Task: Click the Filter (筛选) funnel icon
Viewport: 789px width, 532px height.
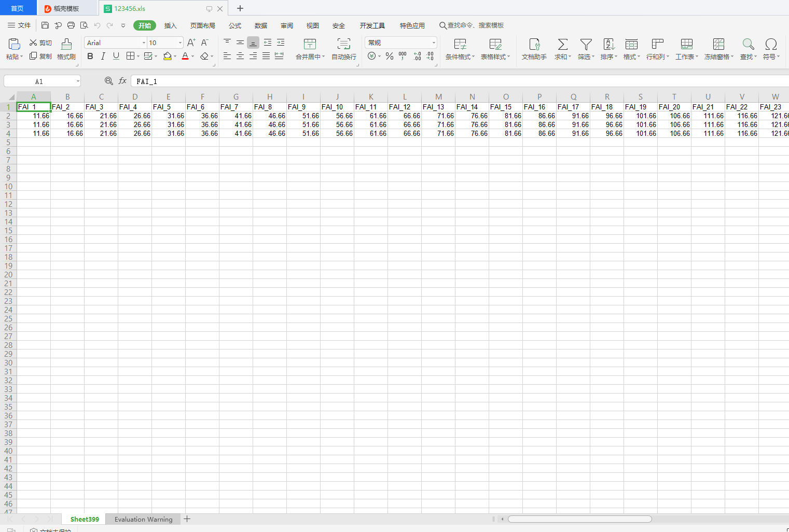Action: 586,44
